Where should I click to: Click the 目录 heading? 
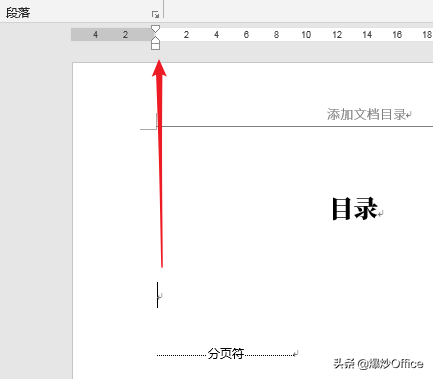coord(355,209)
